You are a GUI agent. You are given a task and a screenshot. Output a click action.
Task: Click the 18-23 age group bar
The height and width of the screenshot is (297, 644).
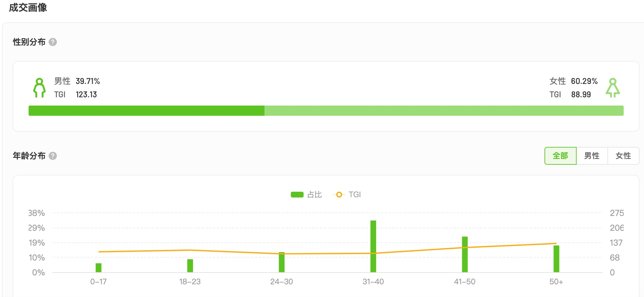click(x=190, y=266)
